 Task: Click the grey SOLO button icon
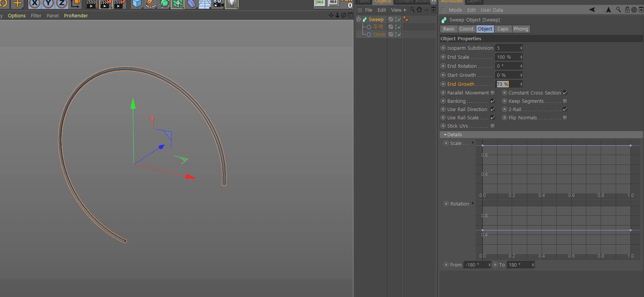point(333,3)
